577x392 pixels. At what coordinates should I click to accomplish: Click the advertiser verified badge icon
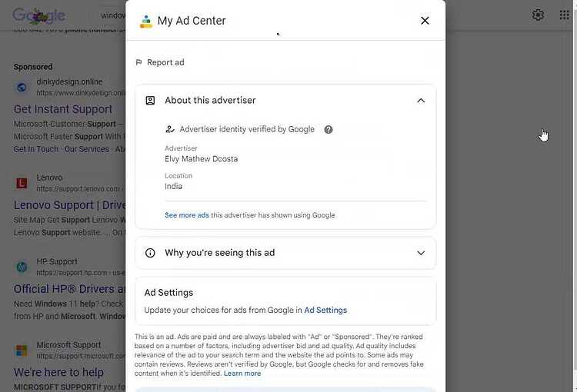pyautogui.click(x=170, y=129)
